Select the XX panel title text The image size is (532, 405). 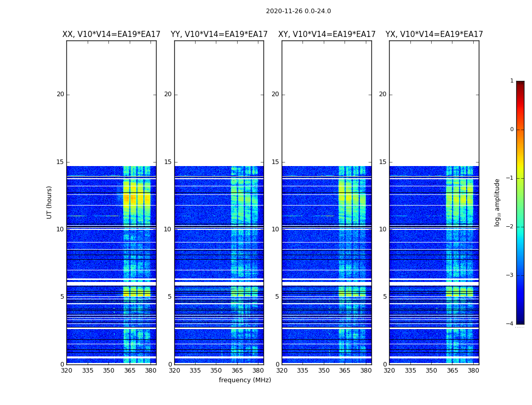click(111, 34)
